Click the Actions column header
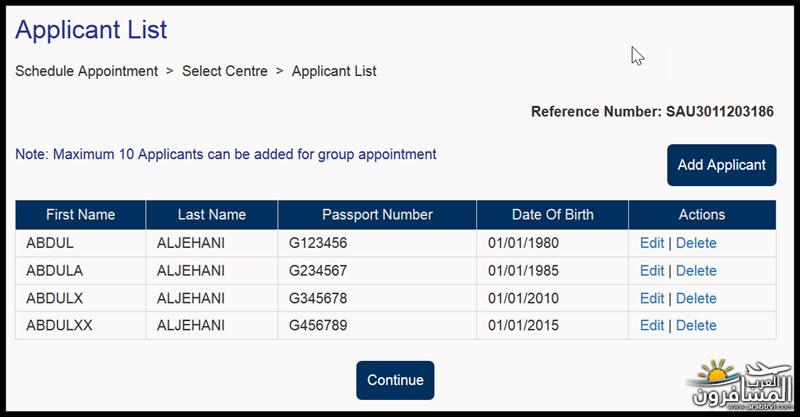This screenshot has height=417, width=800. [702, 215]
